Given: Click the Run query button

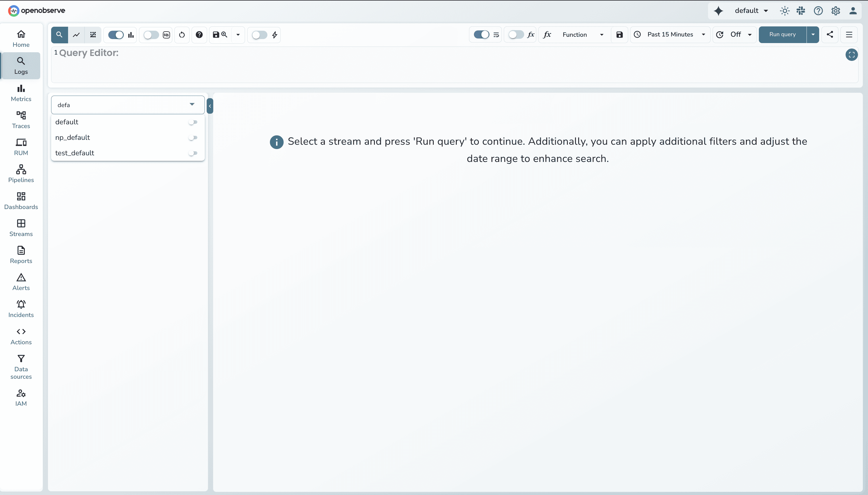Looking at the screenshot, I should pos(782,34).
